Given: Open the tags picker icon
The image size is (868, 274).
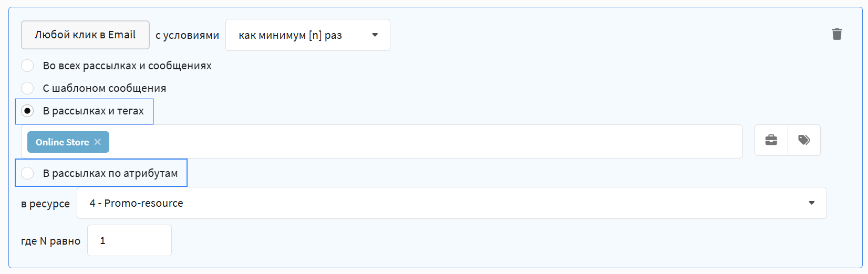Looking at the screenshot, I should point(804,140).
